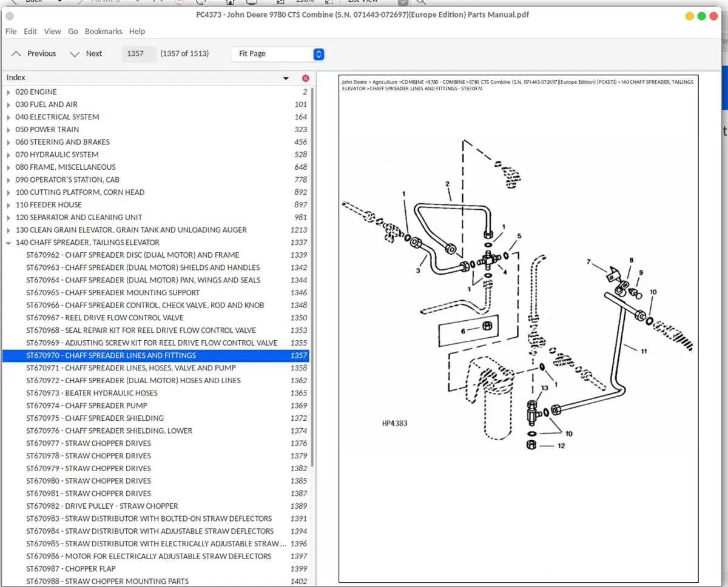This screenshot has width=728, height=587.
Task: Select ST670962 chaff spreader disc and frame
Action: [x=156, y=255]
